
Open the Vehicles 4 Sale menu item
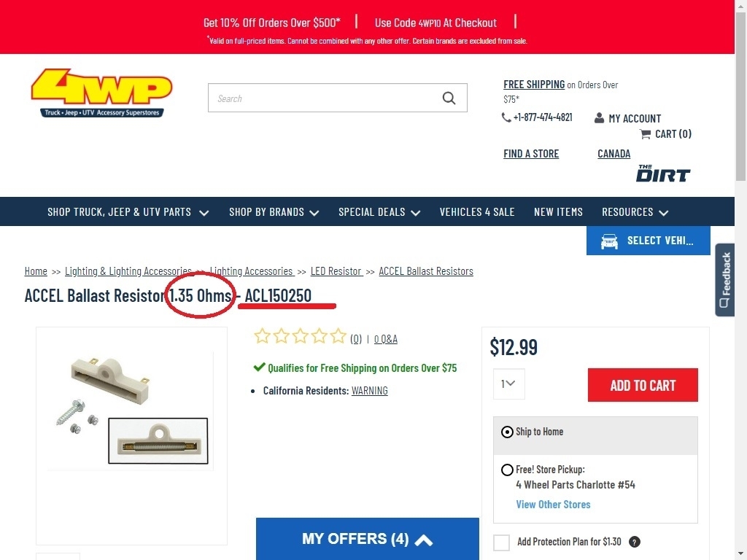(x=477, y=212)
